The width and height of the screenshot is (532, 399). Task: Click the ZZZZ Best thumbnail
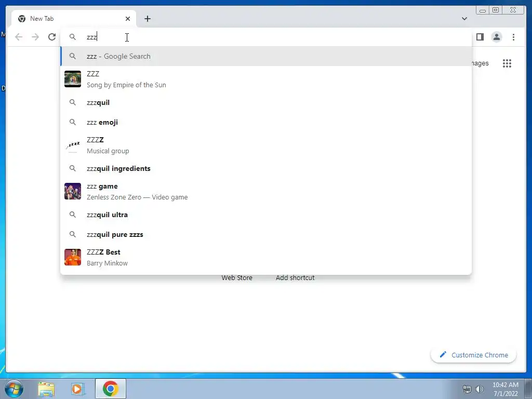click(73, 257)
